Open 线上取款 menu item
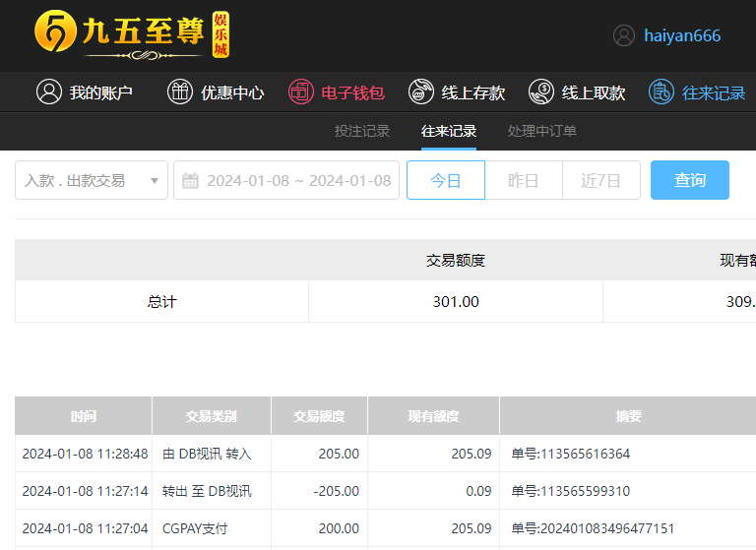756x550 pixels. coord(594,92)
